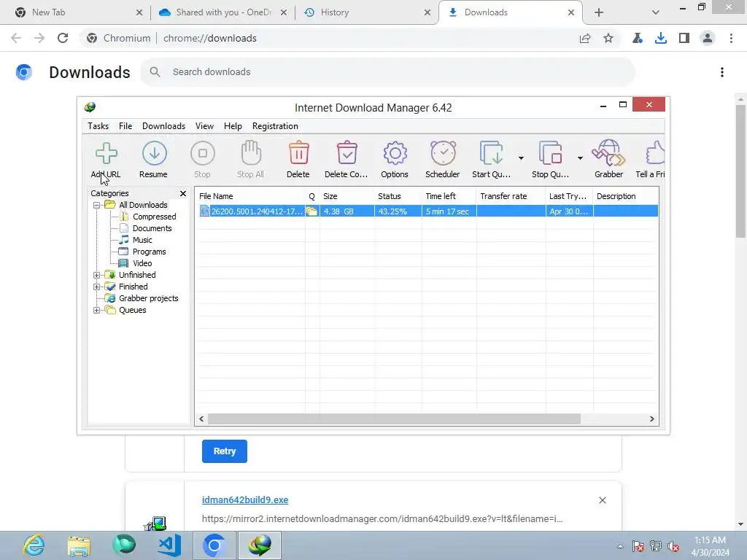
Task: Click the blue Retry button
Action: coord(225,451)
